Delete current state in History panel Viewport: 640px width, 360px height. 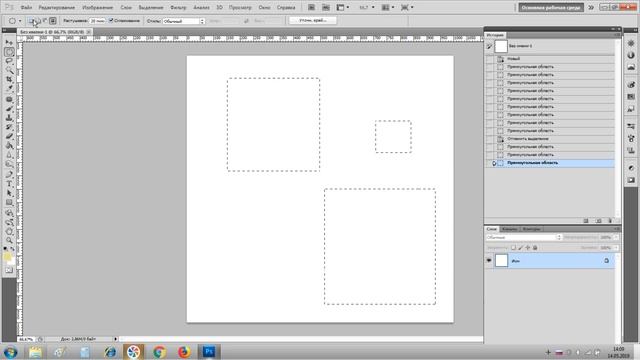point(610,221)
